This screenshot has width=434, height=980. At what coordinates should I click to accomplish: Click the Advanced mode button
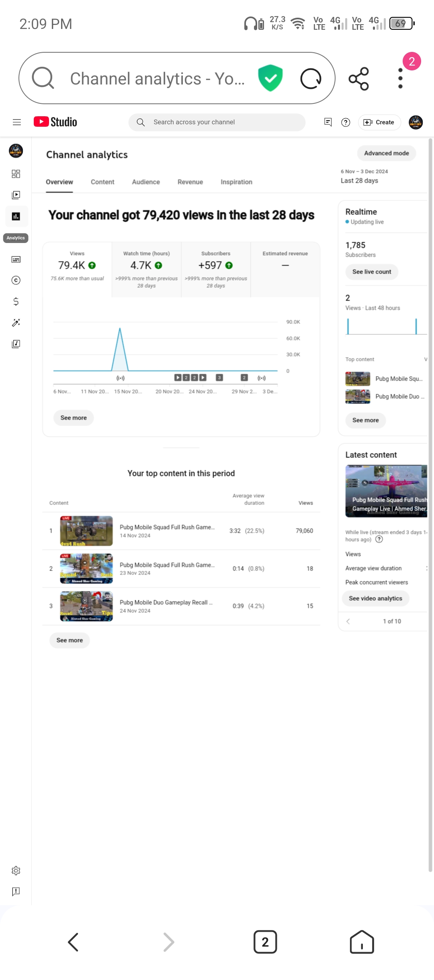click(387, 153)
